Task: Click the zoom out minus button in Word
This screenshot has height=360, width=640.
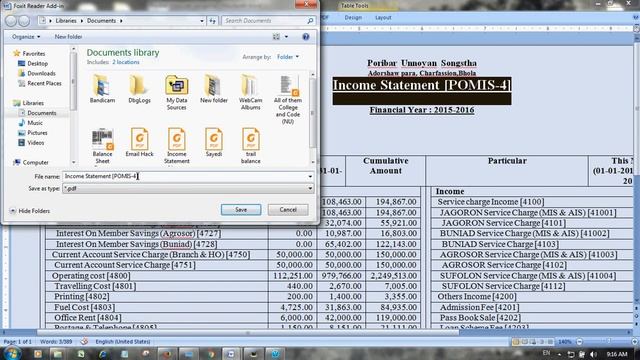Action: coord(580,342)
